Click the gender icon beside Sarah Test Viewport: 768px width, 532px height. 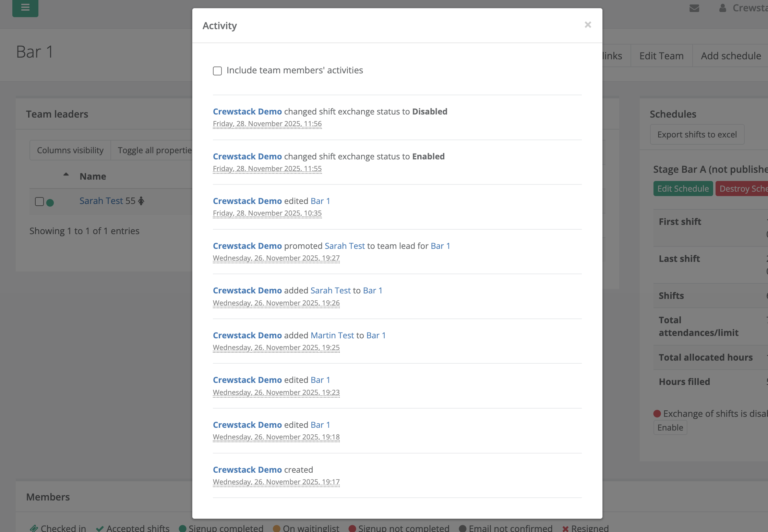[x=141, y=200]
